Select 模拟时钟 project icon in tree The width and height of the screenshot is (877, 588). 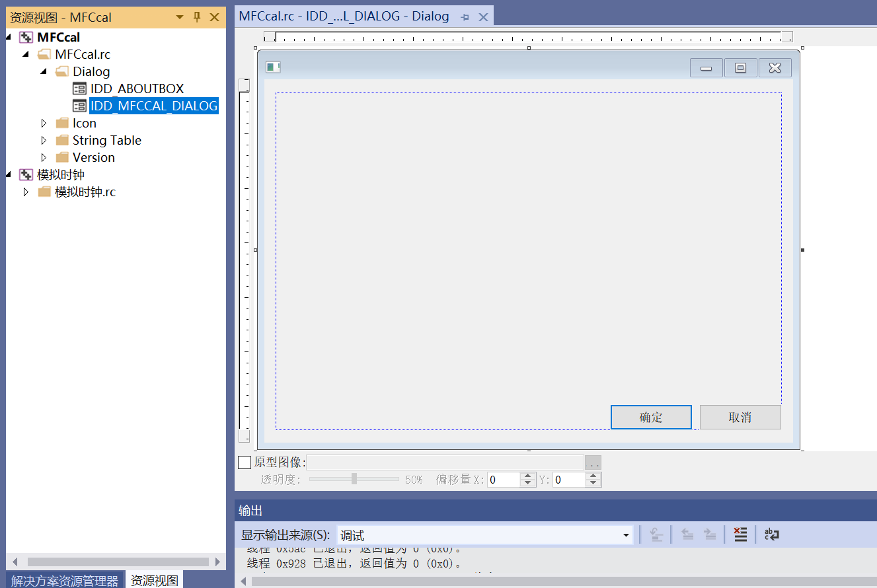pyautogui.click(x=26, y=174)
